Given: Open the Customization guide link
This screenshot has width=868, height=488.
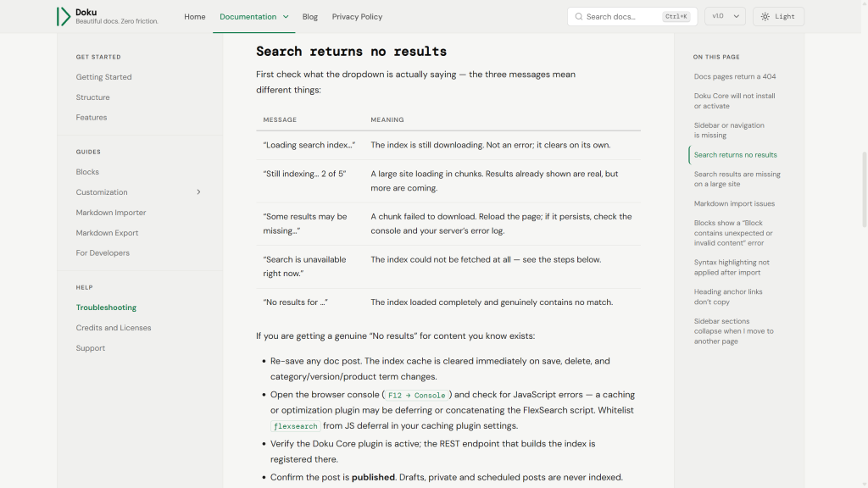Looking at the screenshot, I should [x=102, y=192].
